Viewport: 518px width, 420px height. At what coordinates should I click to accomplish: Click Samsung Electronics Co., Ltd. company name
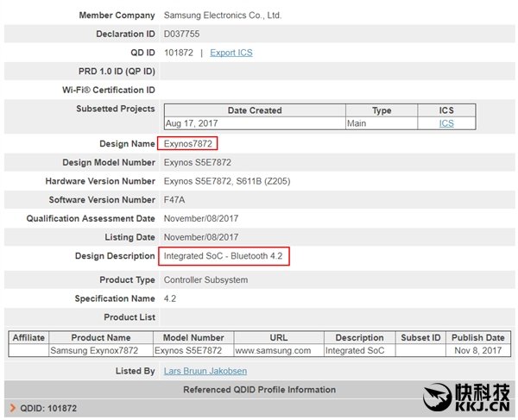coord(223,16)
